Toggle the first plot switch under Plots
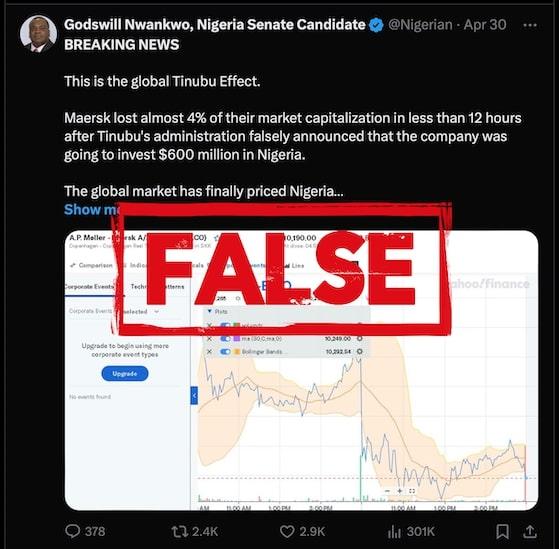Viewport: 559px width, 549px height. (225, 325)
